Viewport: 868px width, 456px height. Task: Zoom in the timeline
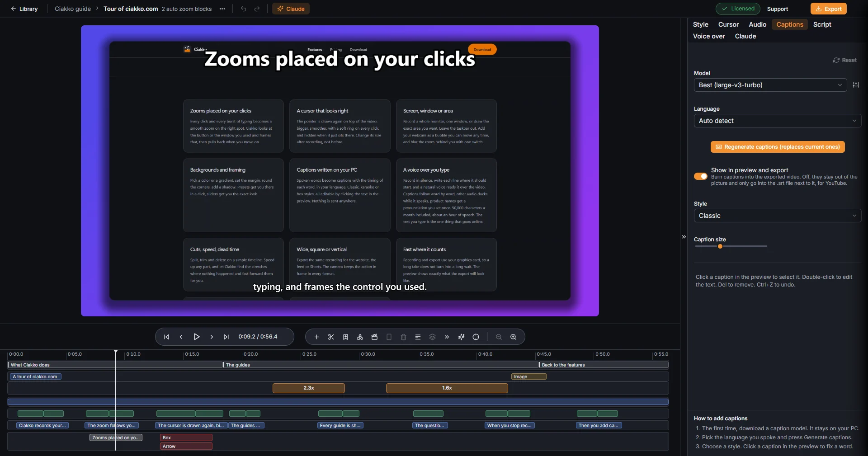pyautogui.click(x=513, y=337)
